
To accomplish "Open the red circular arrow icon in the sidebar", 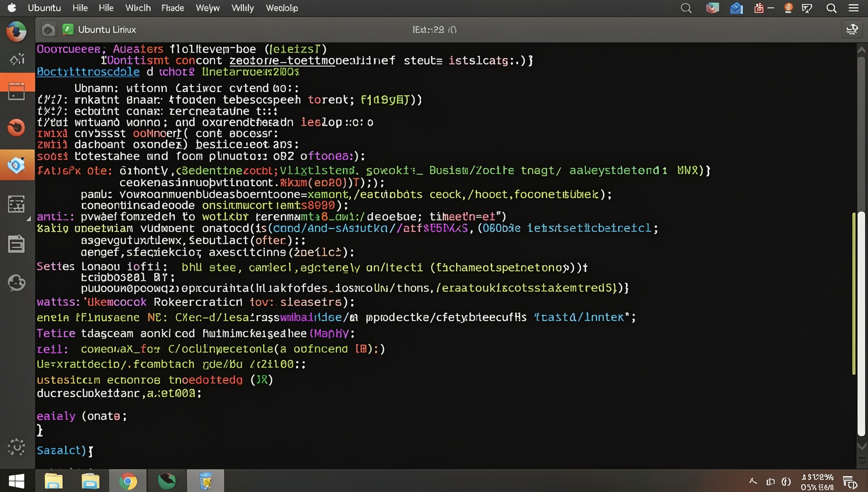I will [x=16, y=128].
